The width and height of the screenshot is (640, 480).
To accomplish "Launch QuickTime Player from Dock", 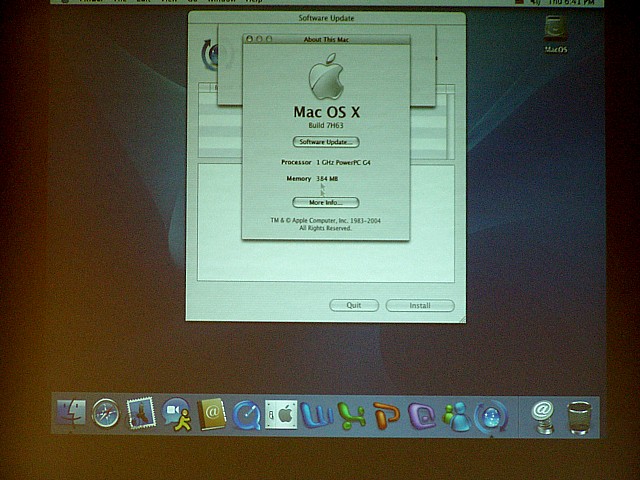I will [247, 415].
